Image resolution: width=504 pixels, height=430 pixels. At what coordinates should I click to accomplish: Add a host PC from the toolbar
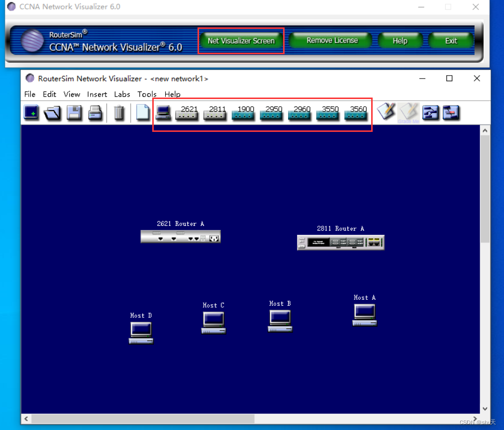(x=163, y=113)
